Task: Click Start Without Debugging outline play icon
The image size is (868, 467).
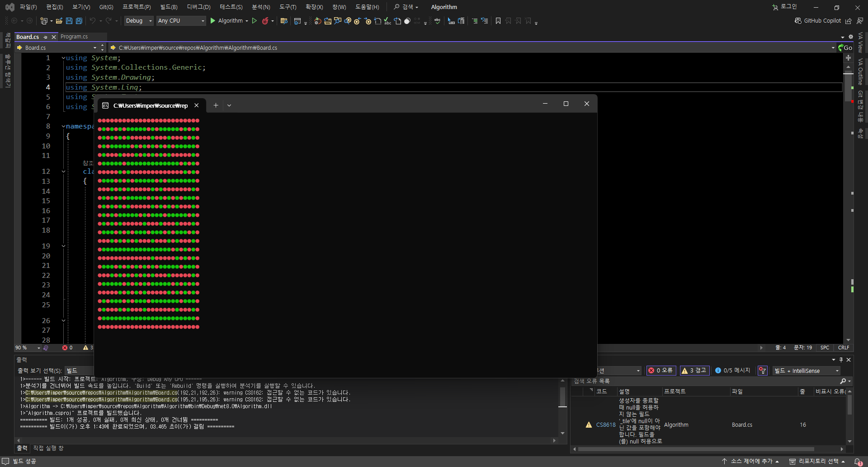Action: pyautogui.click(x=255, y=21)
